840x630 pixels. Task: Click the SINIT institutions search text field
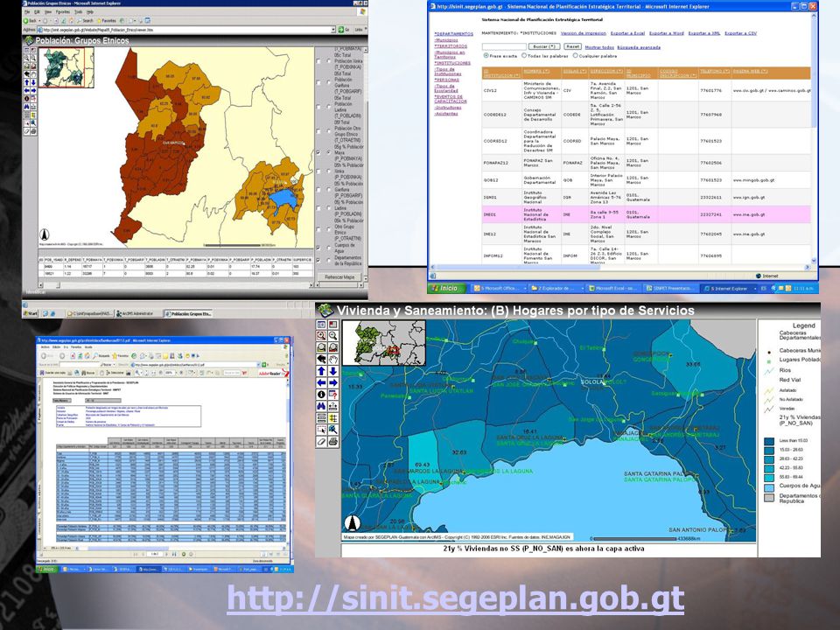click(504, 47)
